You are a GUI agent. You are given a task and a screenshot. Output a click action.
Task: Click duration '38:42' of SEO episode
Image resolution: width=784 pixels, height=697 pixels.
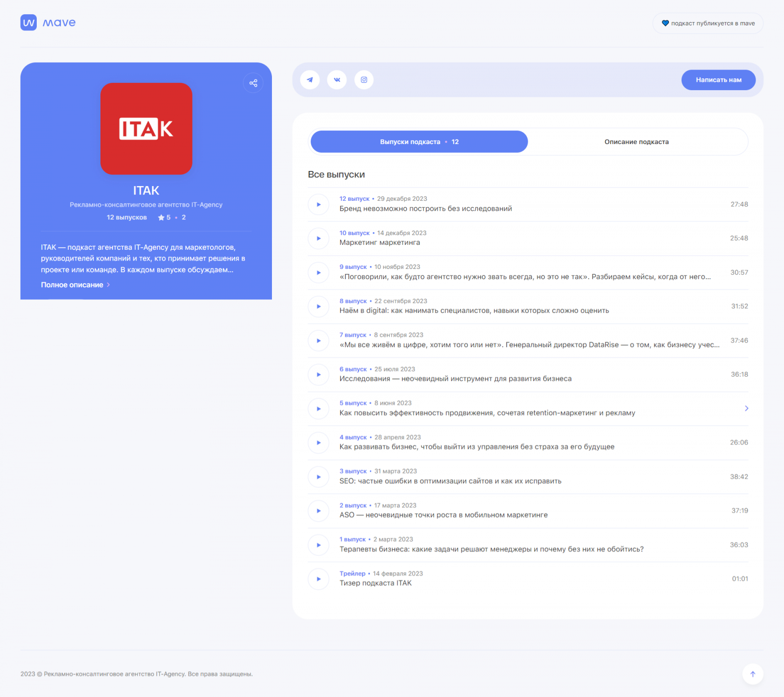tap(739, 477)
